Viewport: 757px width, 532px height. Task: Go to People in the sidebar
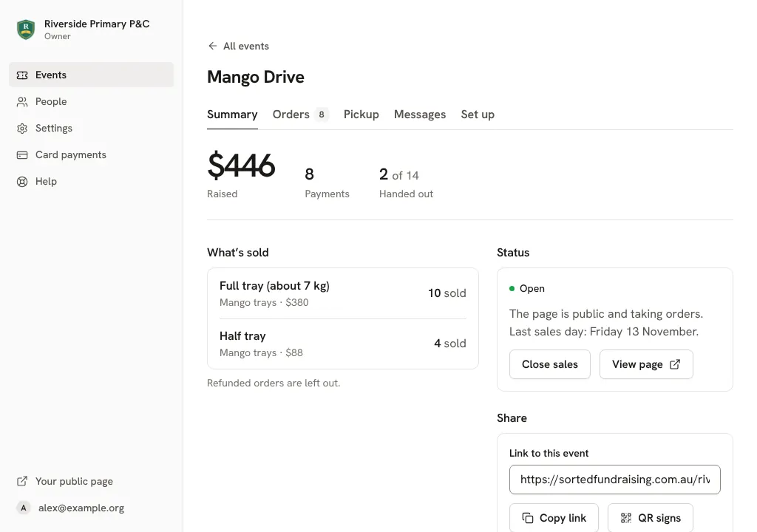click(x=91, y=101)
